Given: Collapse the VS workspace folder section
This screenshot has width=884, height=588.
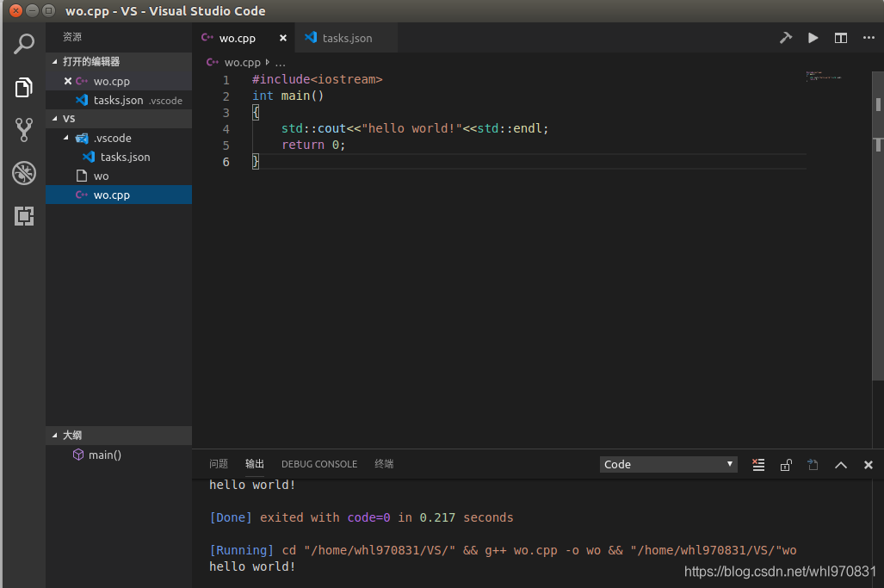Looking at the screenshot, I should point(119,119).
